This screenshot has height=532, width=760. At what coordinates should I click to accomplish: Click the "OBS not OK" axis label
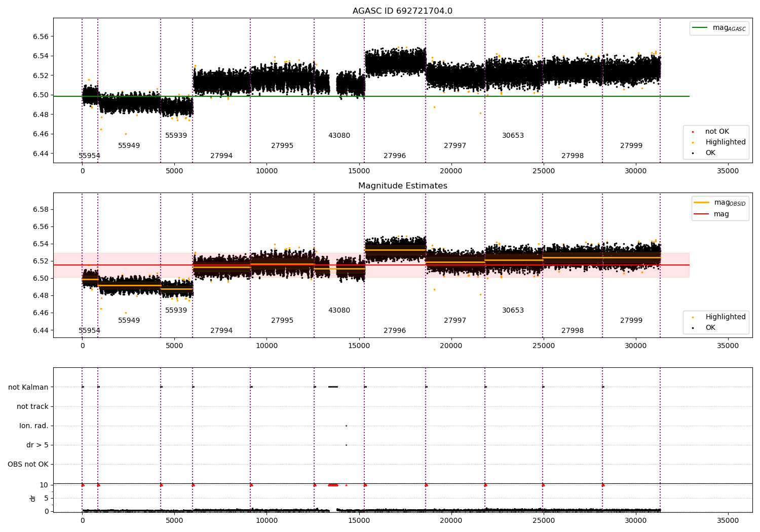[x=28, y=465]
